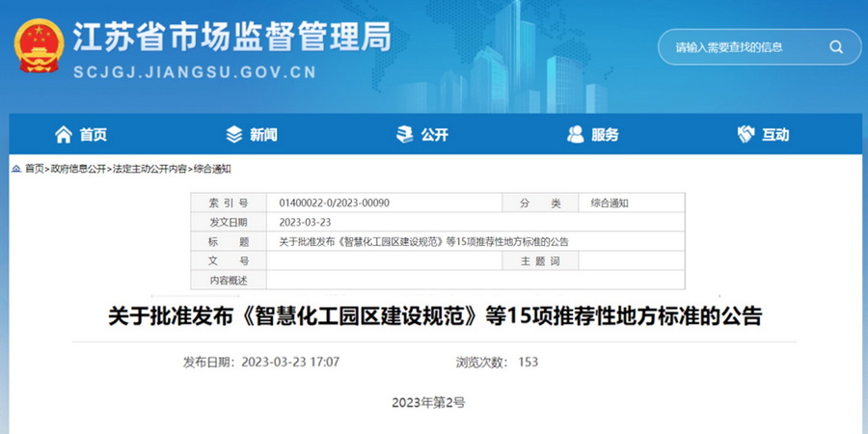
Task: Open 法定主动公开内容 breadcrumb link
Action: [149, 169]
